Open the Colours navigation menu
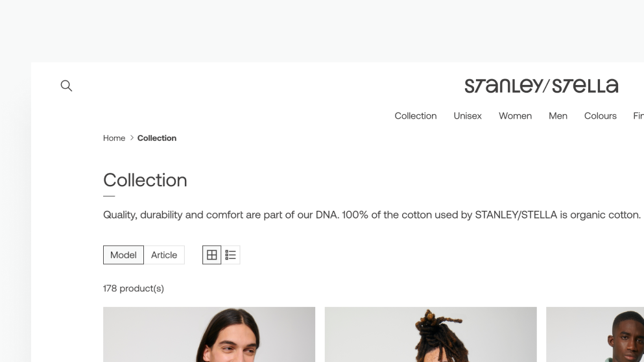This screenshot has height=362, width=644. coord(600,116)
